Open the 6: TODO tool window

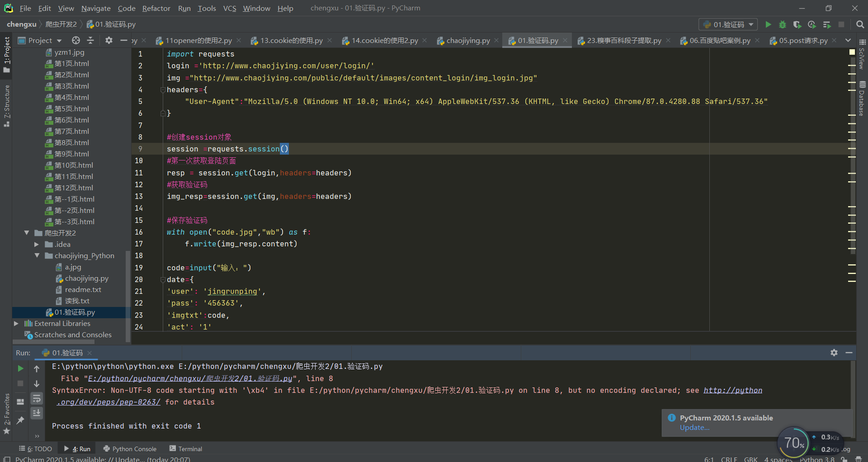click(x=36, y=449)
